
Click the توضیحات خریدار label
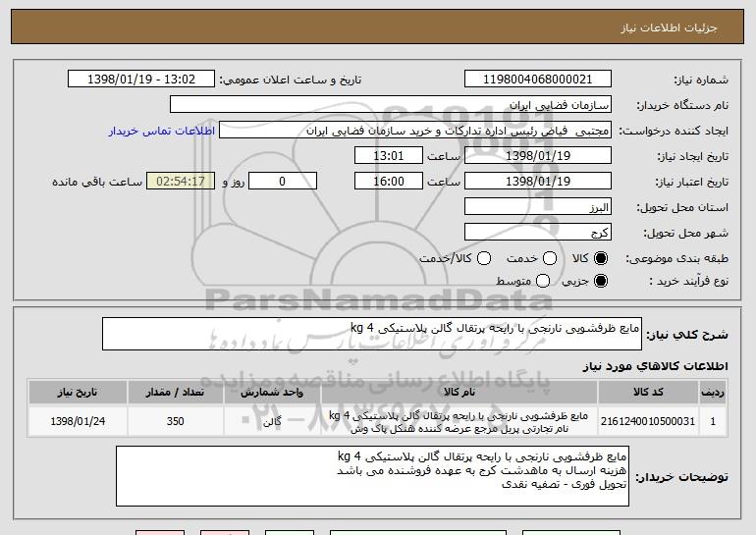(x=681, y=477)
